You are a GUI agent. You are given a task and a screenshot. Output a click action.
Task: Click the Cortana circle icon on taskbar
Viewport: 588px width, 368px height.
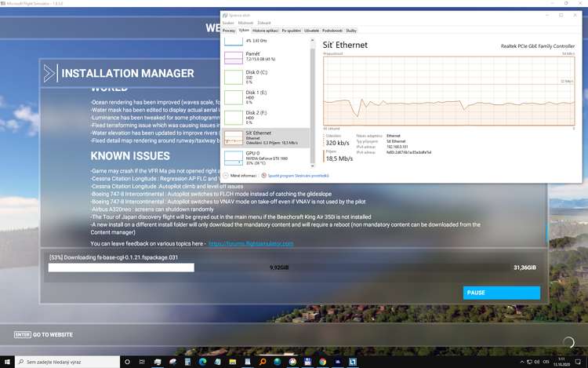[127, 362]
